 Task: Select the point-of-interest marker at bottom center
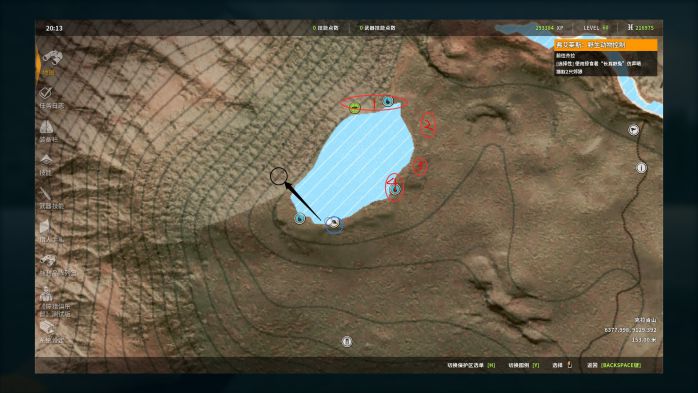pyautogui.click(x=347, y=341)
